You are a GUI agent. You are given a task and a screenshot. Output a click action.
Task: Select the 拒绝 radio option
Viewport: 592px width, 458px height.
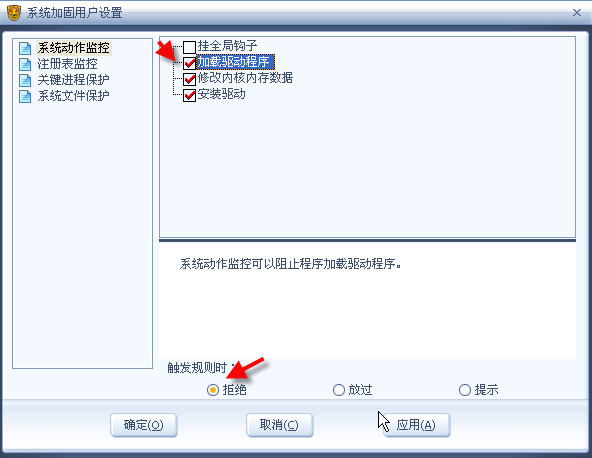(213, 390)
